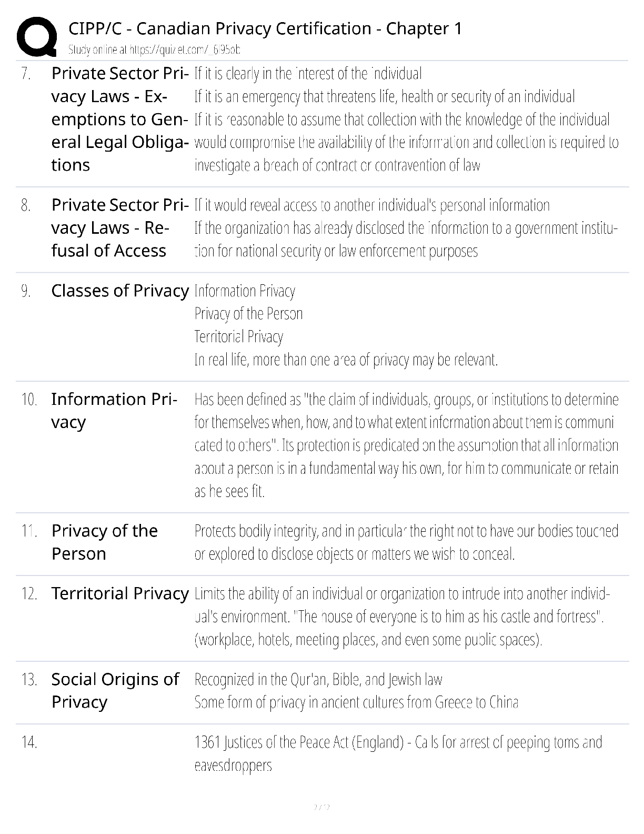Click the 1361 Justices of the Peace Act definition

pyautogui.click(x=398, y=753)
